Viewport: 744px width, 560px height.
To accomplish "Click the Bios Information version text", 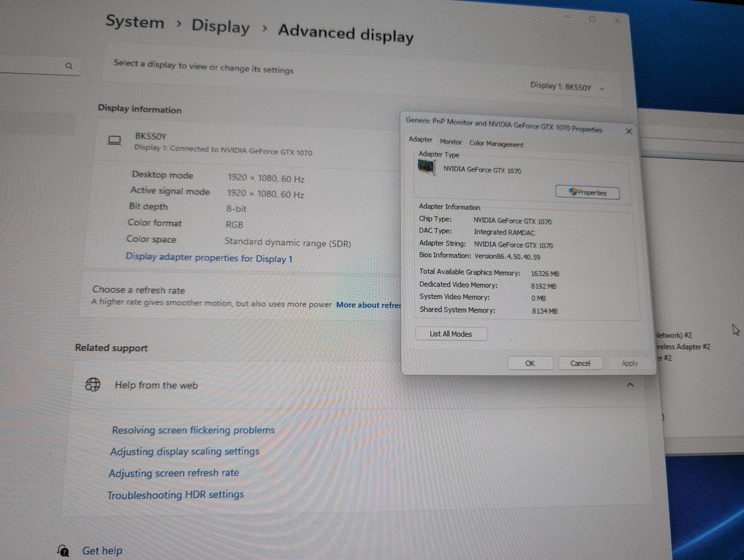I will (507, 256).
